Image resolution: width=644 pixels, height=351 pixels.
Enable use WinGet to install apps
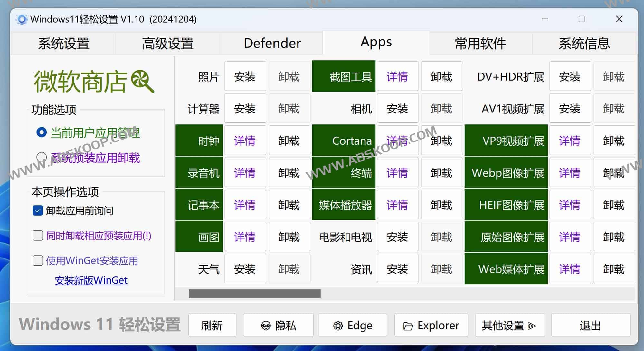tap(38, 260)
